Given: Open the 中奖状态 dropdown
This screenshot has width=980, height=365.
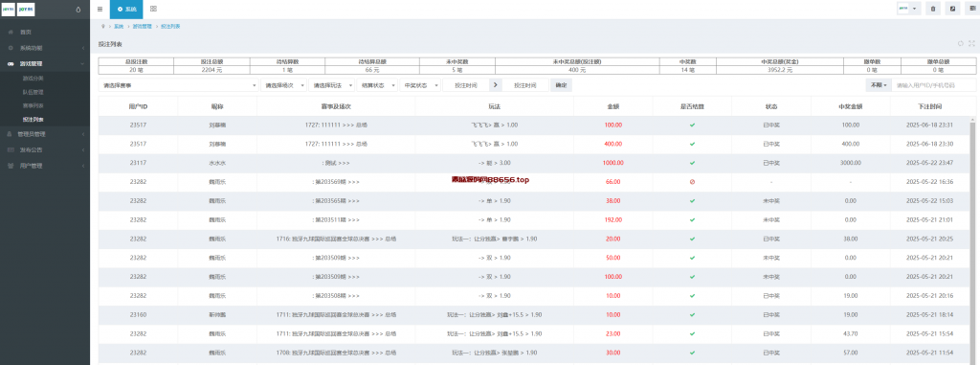Looking at the screenshot, I should coord(420,85).
